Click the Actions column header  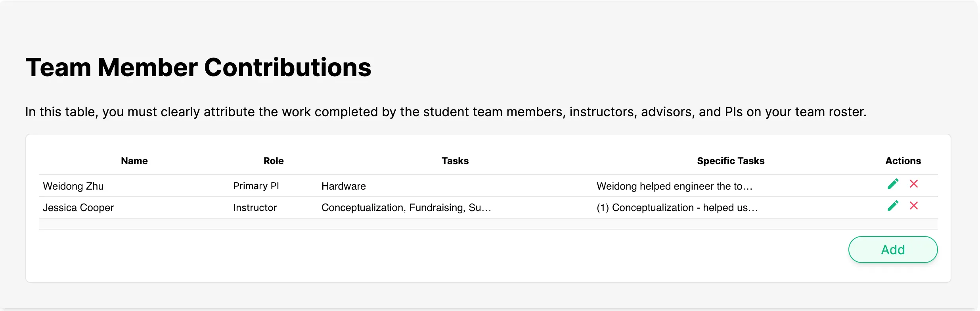[x=903, y=161]
